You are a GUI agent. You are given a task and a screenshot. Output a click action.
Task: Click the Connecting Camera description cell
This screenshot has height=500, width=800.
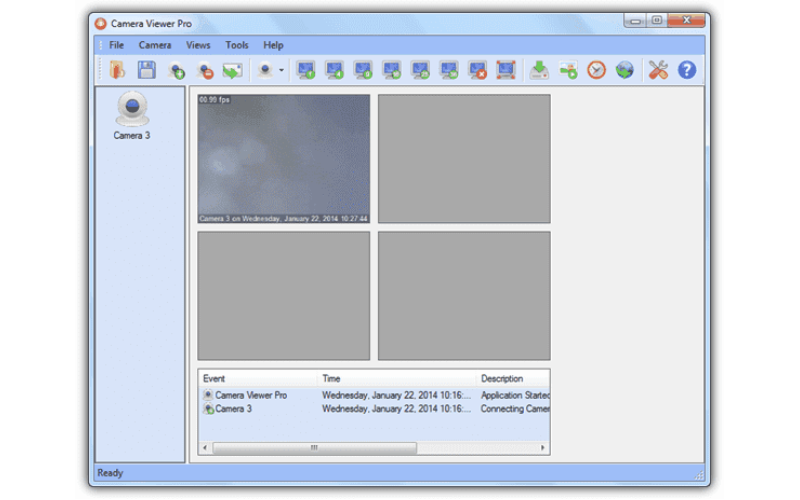tap(515, 409)
